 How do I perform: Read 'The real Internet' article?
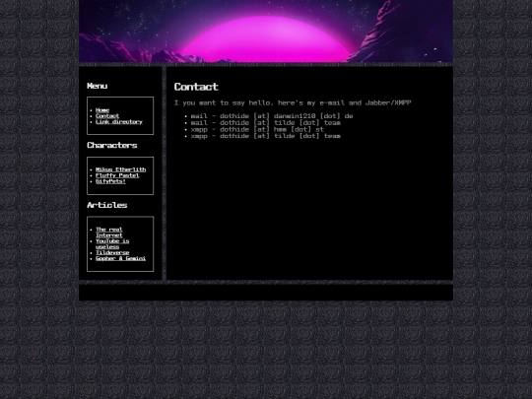(x=109, y=233)
